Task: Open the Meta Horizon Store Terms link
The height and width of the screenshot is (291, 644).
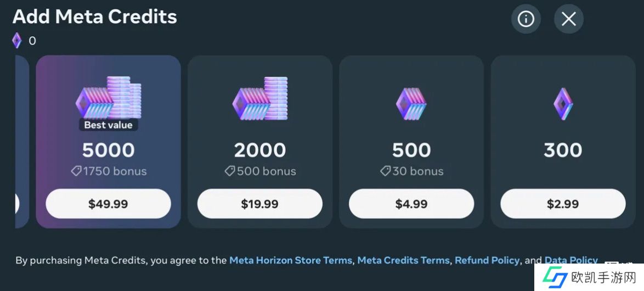Action: click(291, 260)
